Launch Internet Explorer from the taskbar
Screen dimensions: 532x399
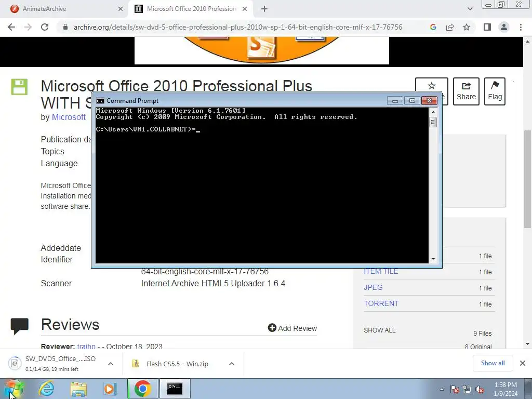coord(46,389)
